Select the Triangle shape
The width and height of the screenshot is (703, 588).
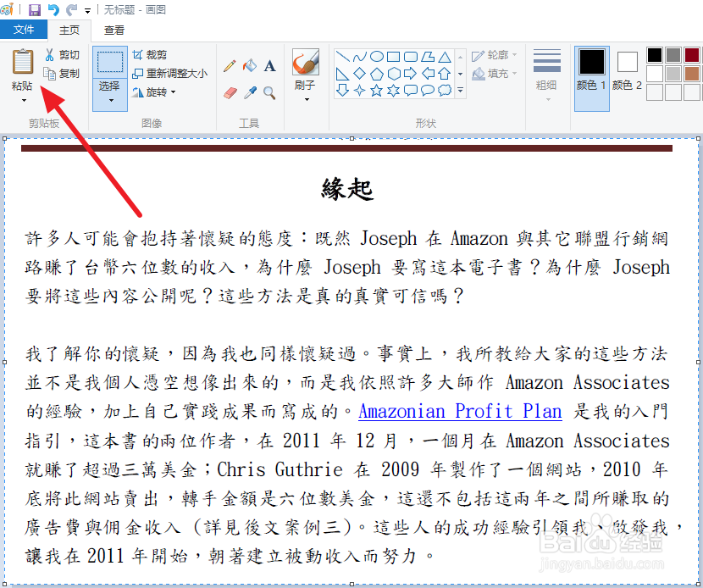tap(445, 57)
